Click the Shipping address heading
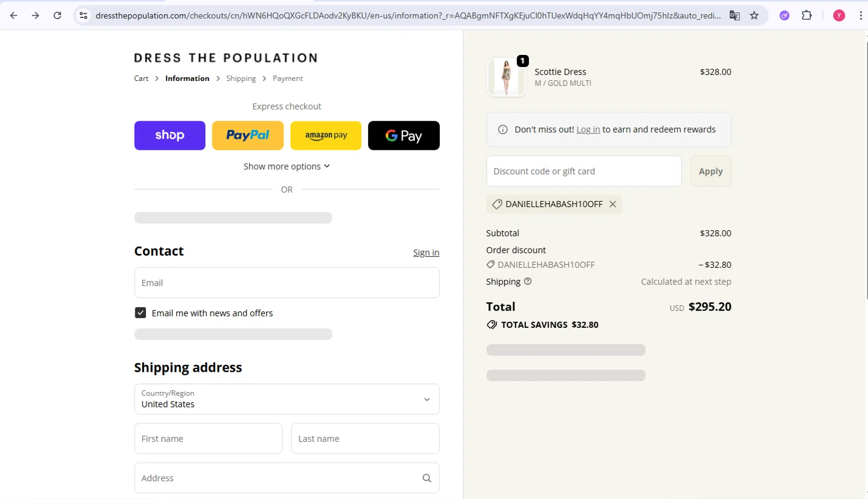Screen dimensions: 868x499 point(188,368)
